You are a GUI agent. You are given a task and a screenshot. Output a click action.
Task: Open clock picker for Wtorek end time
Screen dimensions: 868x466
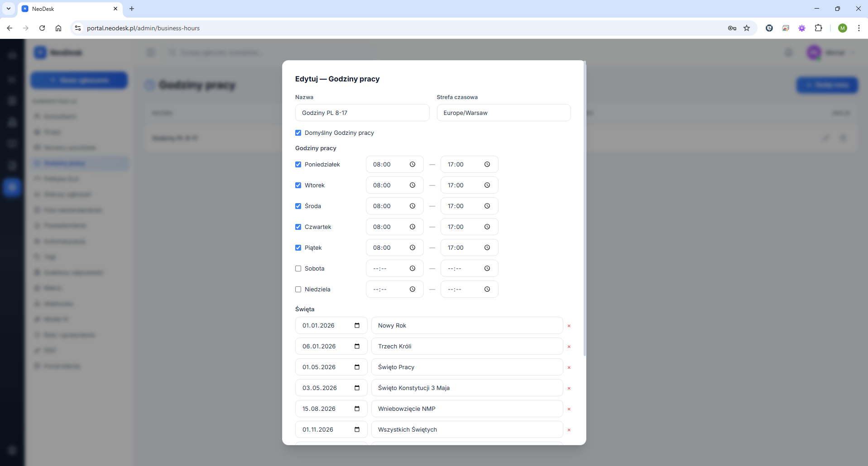pos(487,185)
